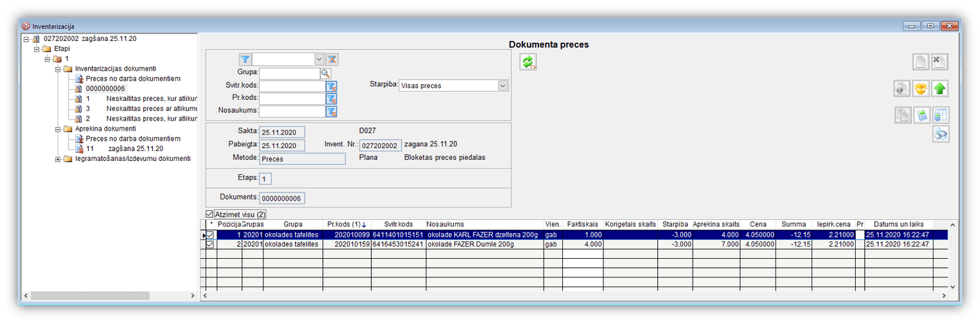This screenshot has width=980, height=323.
Task: Click into the Svitr.kods input field
Action: (x=292, y=86)
